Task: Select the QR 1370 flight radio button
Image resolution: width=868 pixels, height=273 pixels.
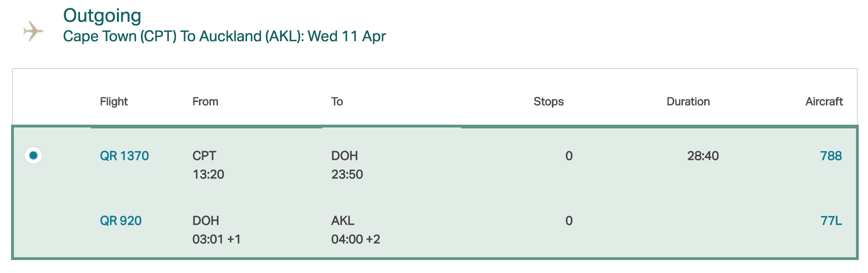Action: 33,155
